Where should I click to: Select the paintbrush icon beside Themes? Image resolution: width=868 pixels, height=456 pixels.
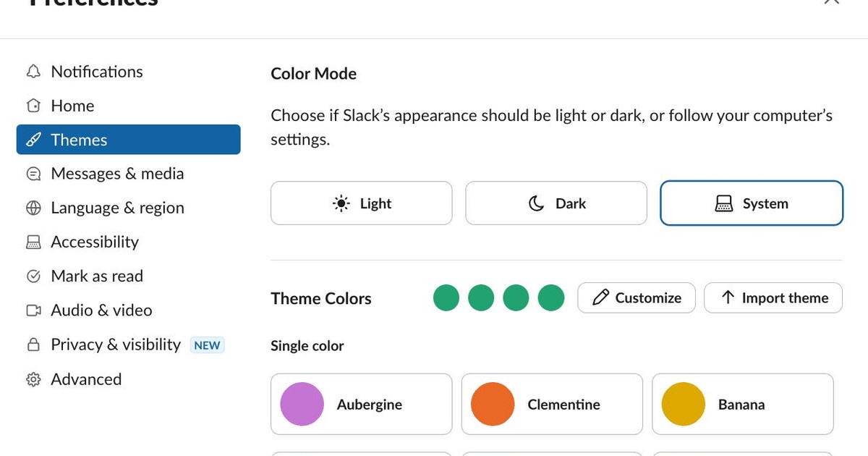[33, 140]
